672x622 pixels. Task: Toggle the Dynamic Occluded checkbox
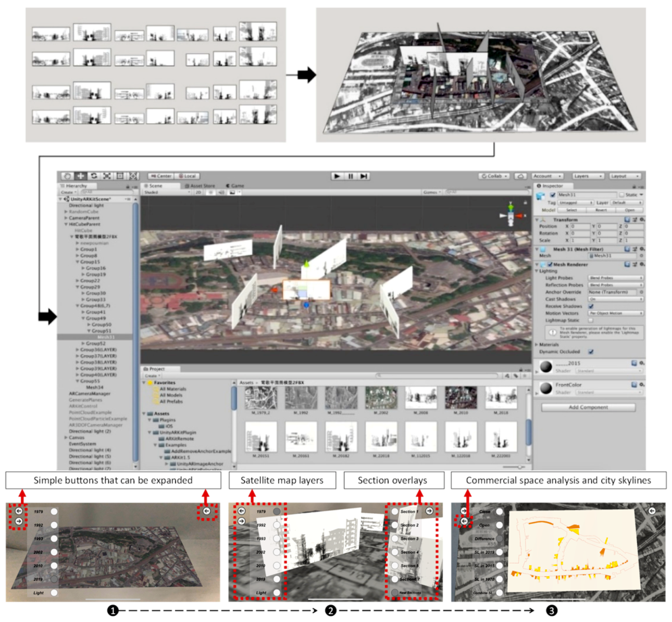coord(591,352)
